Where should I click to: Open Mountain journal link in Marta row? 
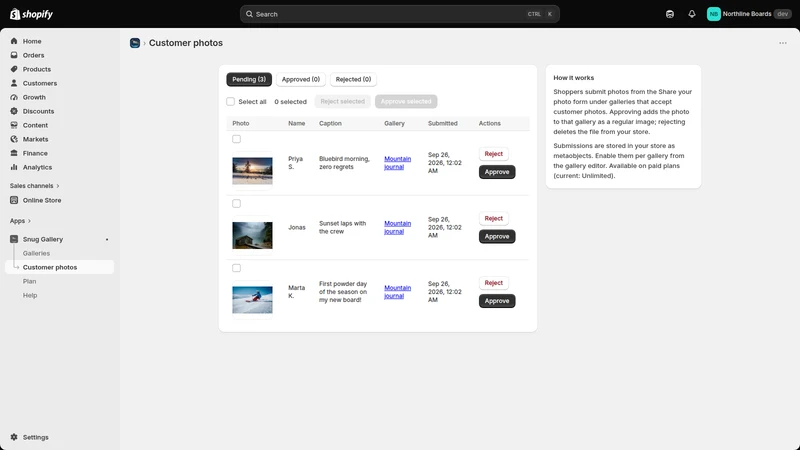click(x=397, y=292)
